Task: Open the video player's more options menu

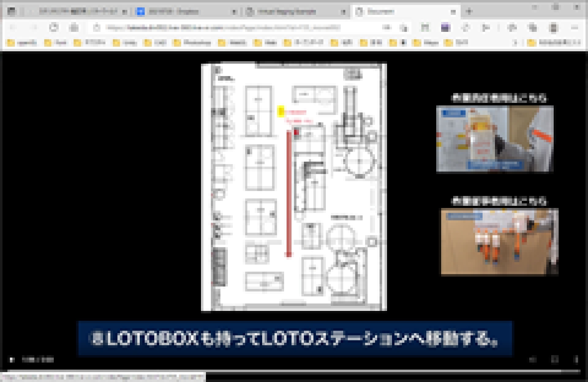Action: (x=576, y=360)
